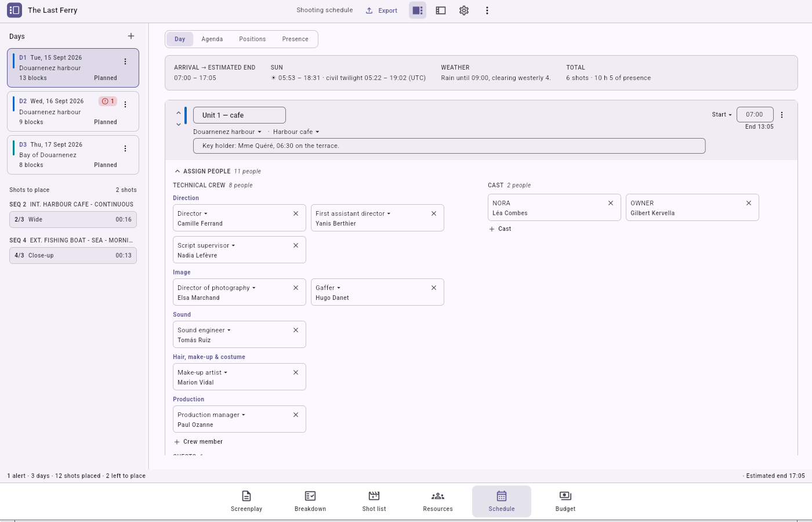Go to the Shot list section
Viewport: 812px width, 522px height.
click(x=374, y=501)
